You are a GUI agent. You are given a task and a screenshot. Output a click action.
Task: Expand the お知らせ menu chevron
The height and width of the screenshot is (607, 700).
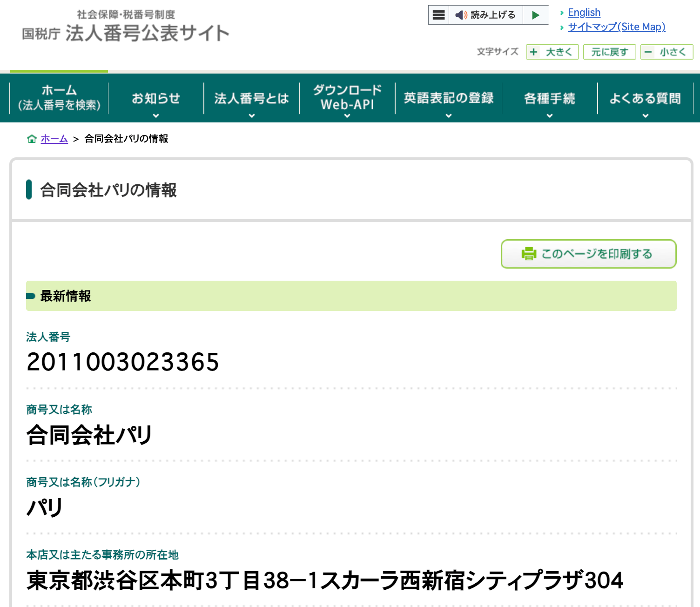pos(156,115)
